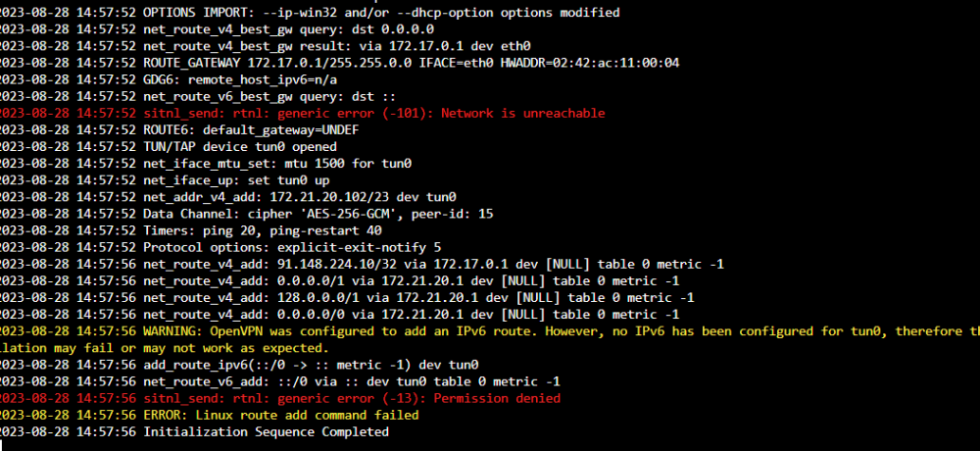This screenshot has width=980, height=451.
Task: Click the 'Protocol options: explicit-exit-notify 5' line
Action: coord(220,248)
